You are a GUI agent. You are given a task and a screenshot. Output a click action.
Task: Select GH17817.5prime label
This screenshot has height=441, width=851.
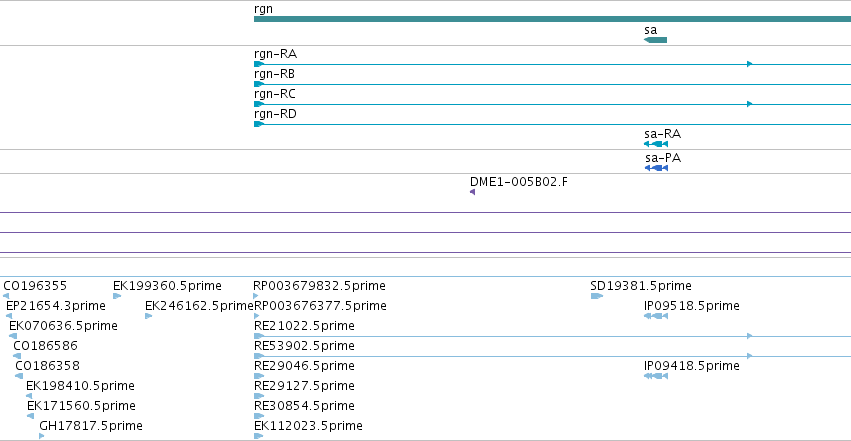[x=91, y=427]
